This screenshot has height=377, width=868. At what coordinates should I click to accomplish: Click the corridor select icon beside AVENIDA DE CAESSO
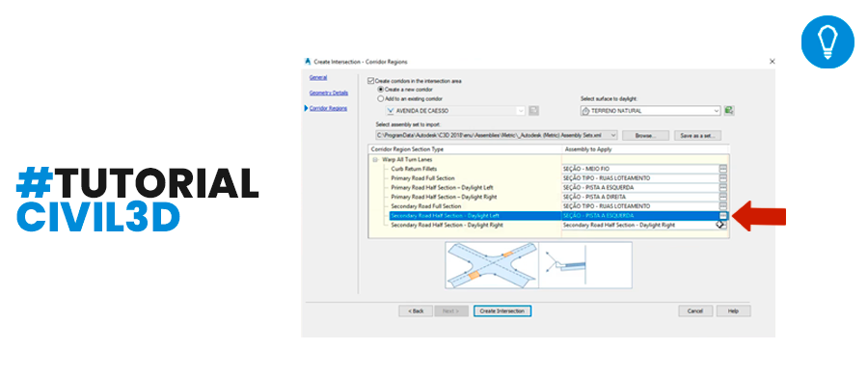point(533,111)
